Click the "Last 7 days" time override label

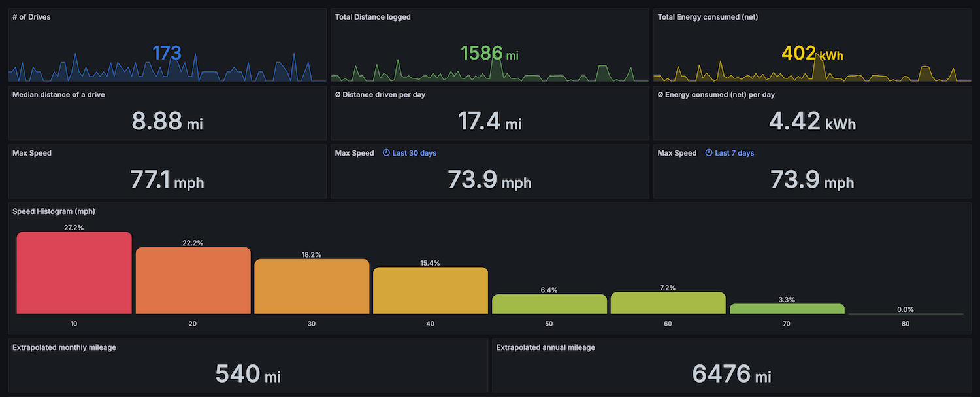(734, 153)
